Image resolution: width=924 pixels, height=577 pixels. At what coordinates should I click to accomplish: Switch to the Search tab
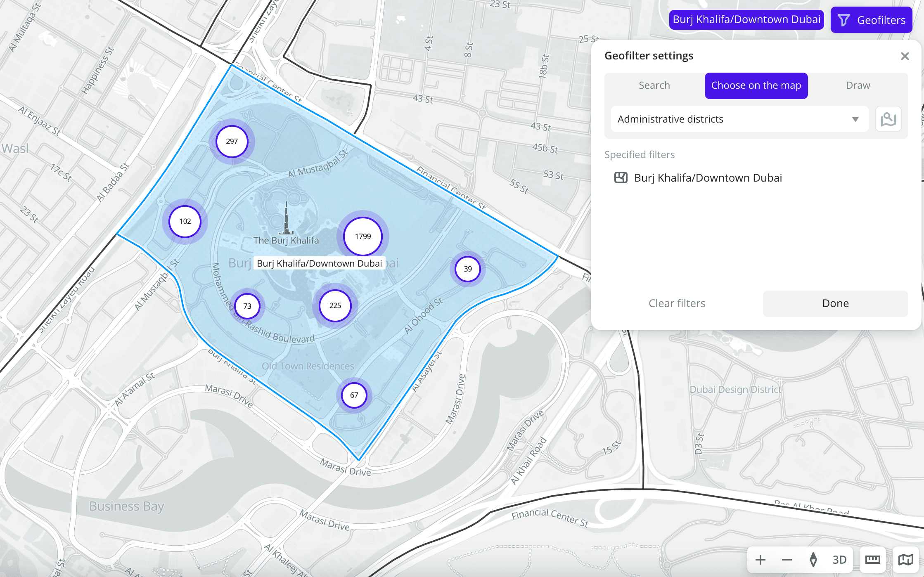coord(654,85)
